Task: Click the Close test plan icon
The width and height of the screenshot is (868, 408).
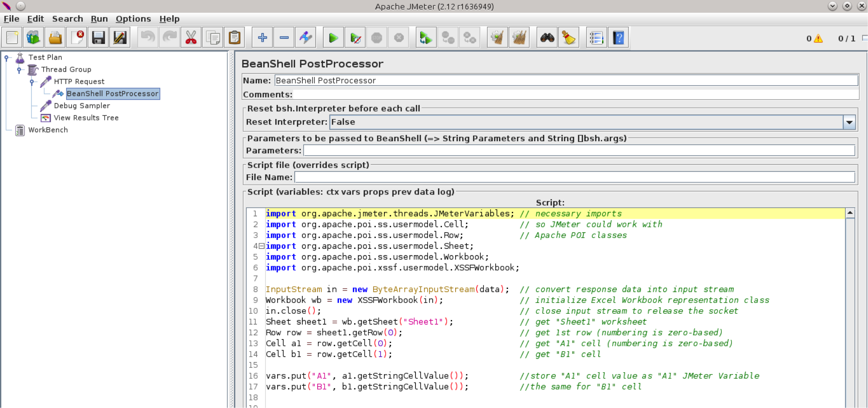Action: [77, 38]
